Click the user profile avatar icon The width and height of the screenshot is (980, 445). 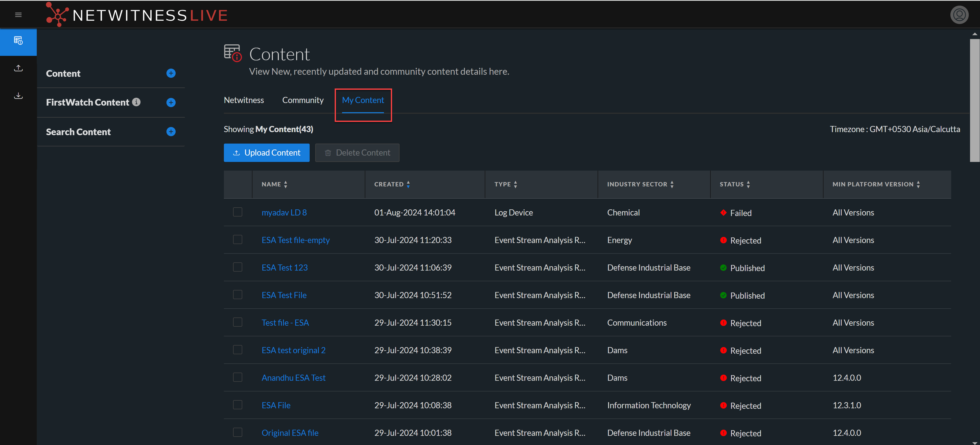959,15
